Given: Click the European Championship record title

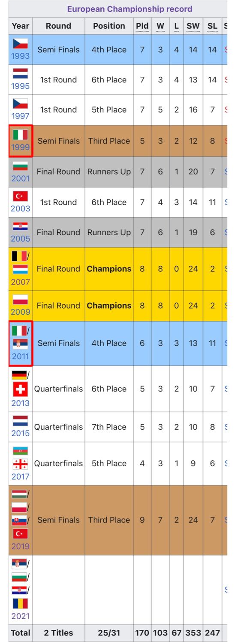Looking at the screenshot, I should coord(130,9).
